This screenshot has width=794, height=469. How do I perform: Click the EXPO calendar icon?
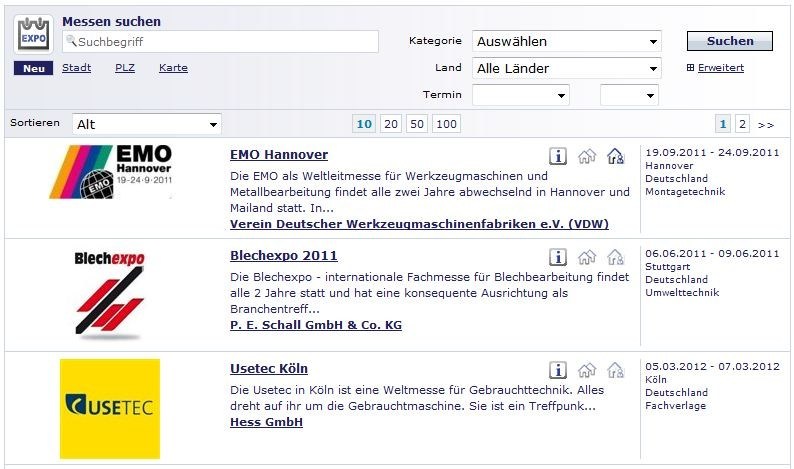(x=33, y=34)
